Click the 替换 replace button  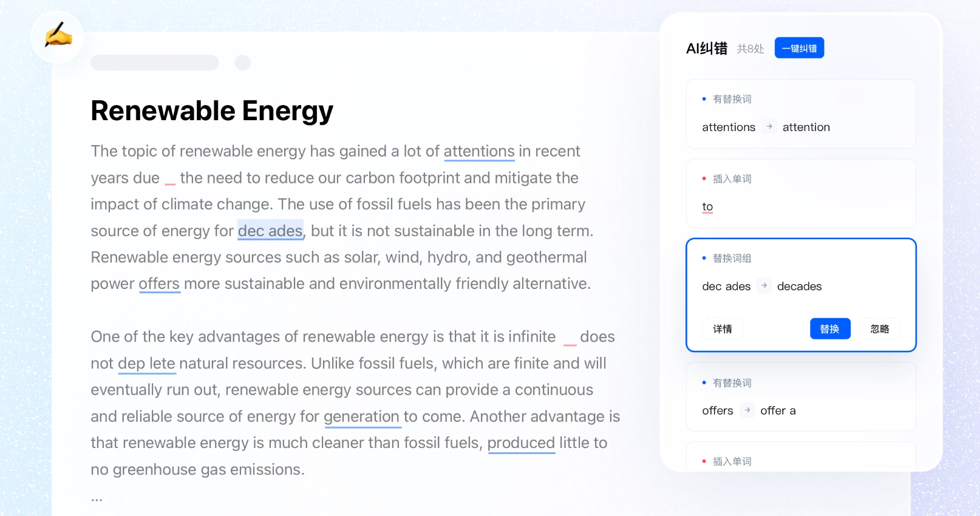[829, 329]
